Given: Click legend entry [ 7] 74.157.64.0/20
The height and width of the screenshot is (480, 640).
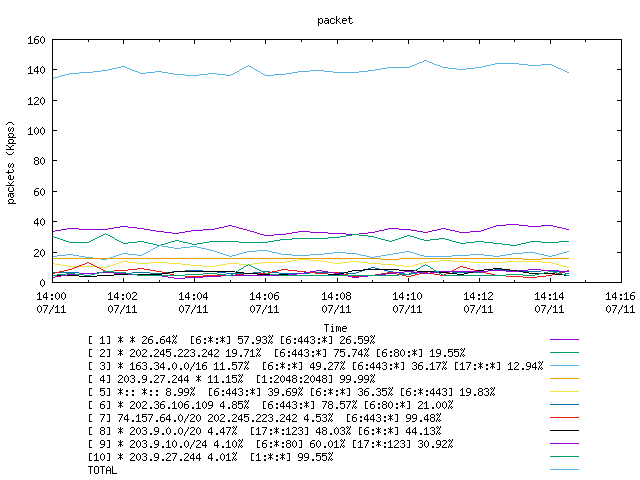Looking at the screenshot, I should [x=264, y=418].
